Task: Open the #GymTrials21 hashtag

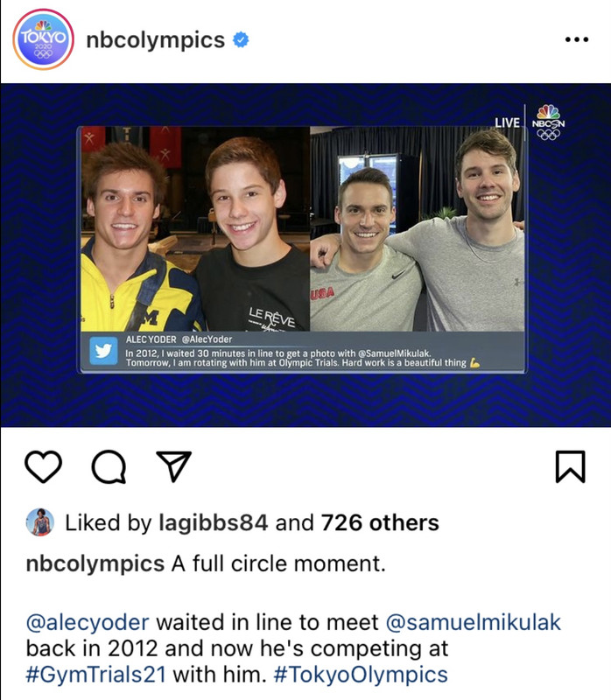Action: [95, 675]
